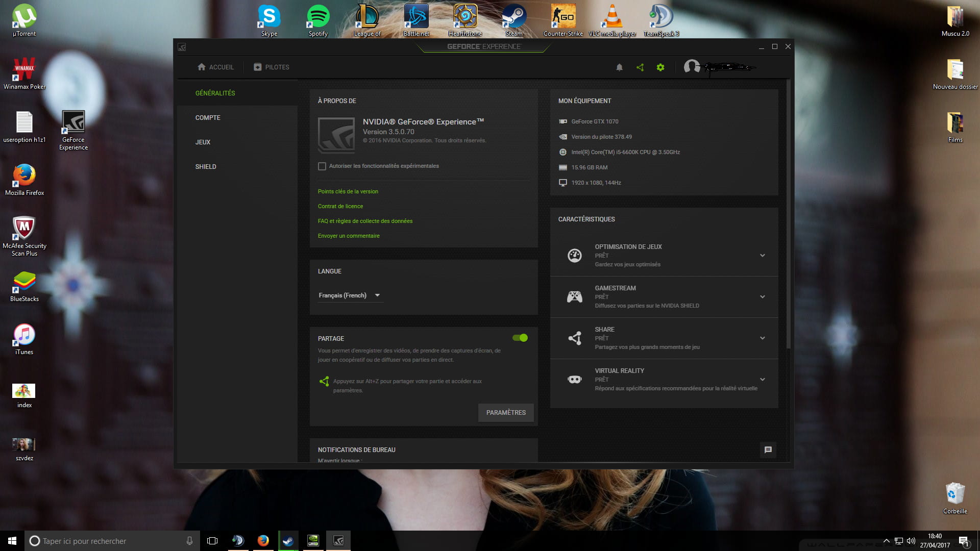This screenshot has height=551, width=980.
Task: Click the volume icon in system tray
Action: click(x=911, y=541)
